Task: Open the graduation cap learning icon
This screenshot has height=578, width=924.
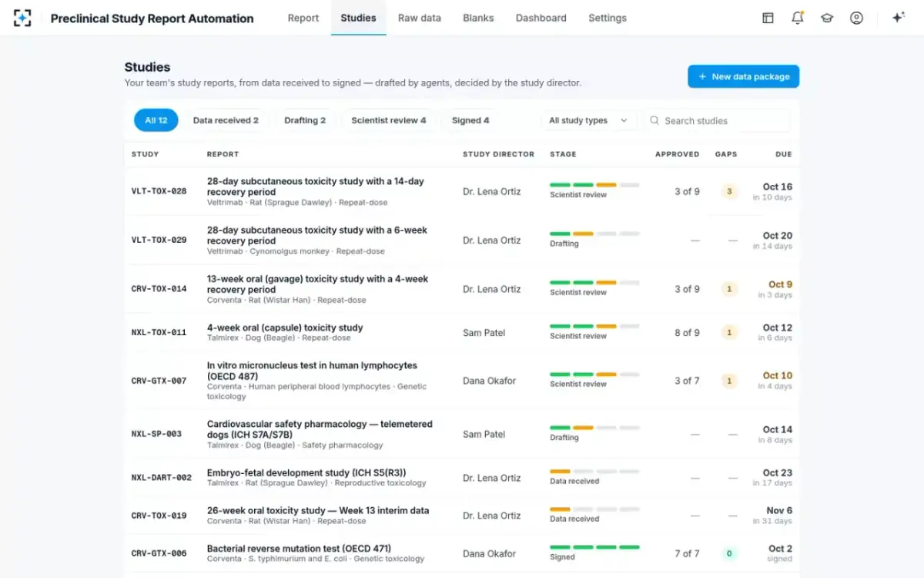Action: click(827, 18)
